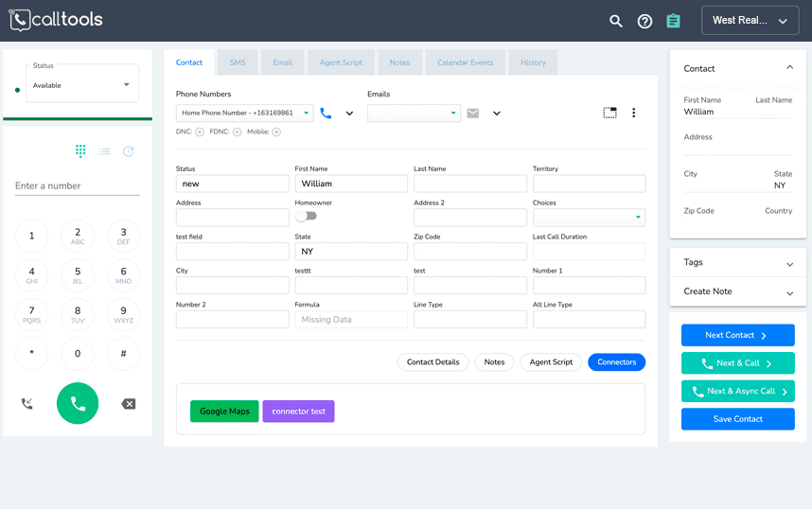Toggle the Homeowner switch
Screen dimensions: 812x509
[x=306, y=216]
